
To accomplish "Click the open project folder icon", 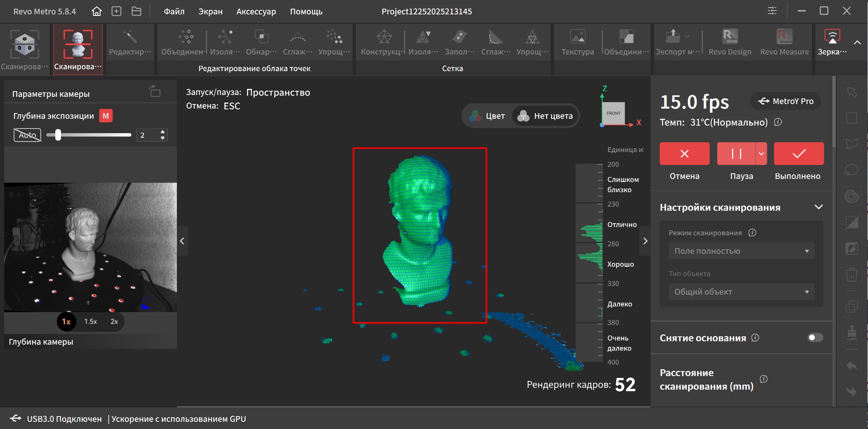I will [x=136, y=11].
